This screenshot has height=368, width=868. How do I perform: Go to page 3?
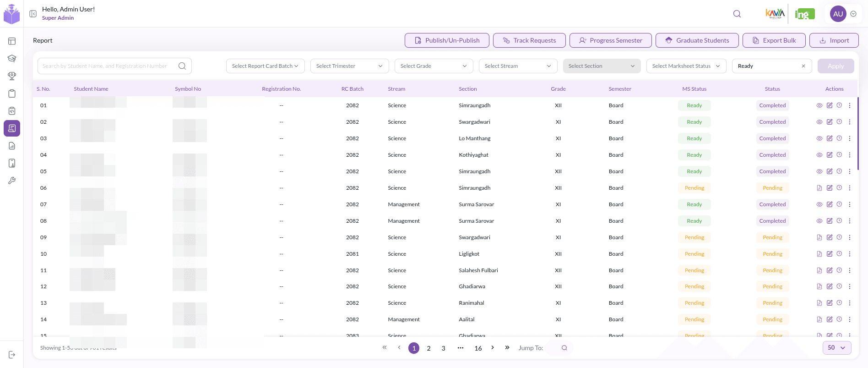click(x=443, y=348)
